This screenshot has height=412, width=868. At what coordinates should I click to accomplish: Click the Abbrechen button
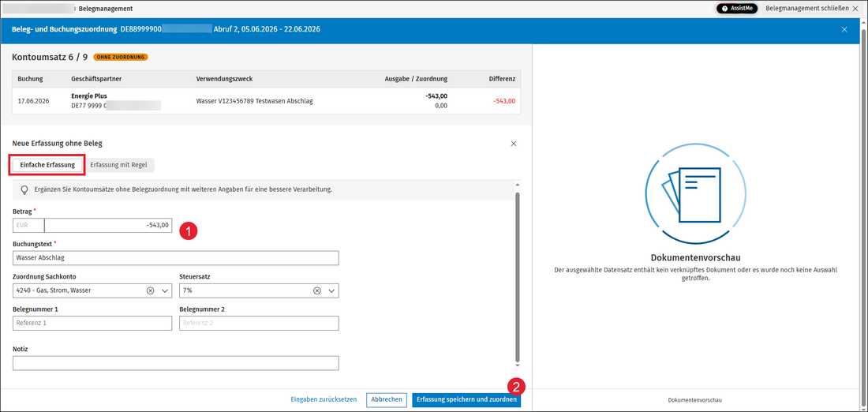387,399
